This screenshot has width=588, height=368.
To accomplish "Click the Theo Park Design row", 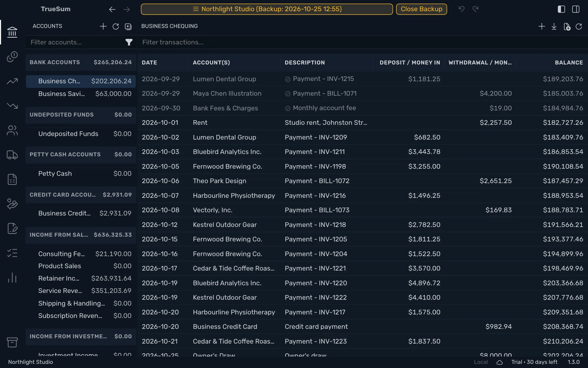I will tap(362, 181).
